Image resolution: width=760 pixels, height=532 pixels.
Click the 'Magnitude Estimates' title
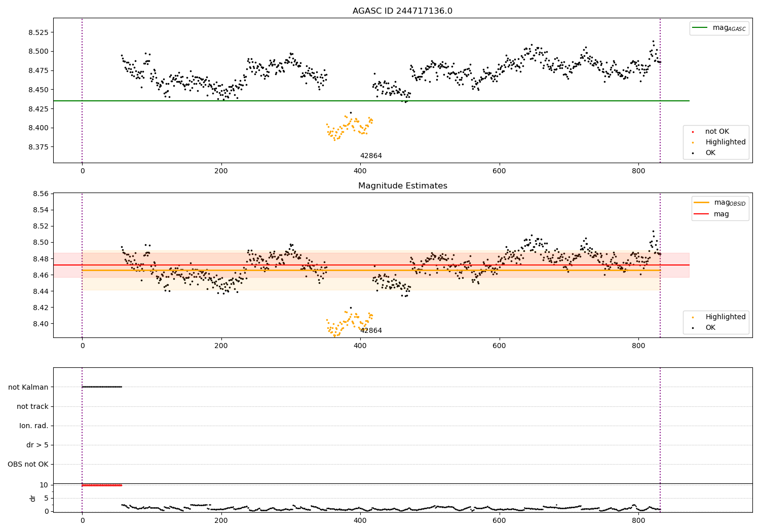coord(402,186)
